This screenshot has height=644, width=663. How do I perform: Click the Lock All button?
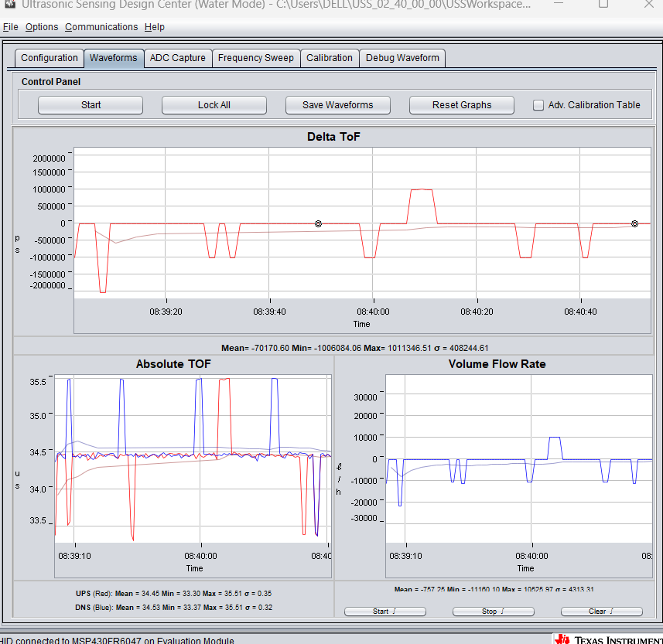[x=214, y=105]
